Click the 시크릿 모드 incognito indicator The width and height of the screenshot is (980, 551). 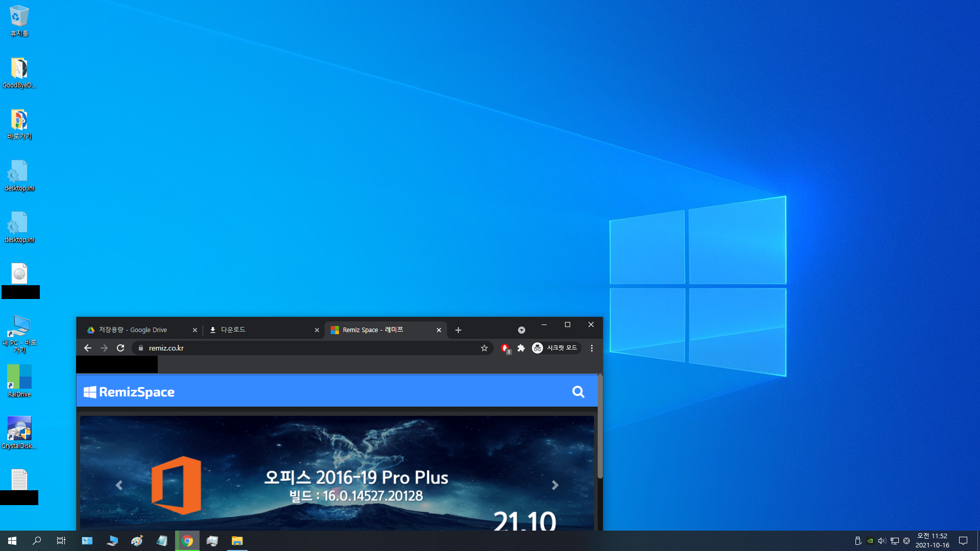coord(555,348)
